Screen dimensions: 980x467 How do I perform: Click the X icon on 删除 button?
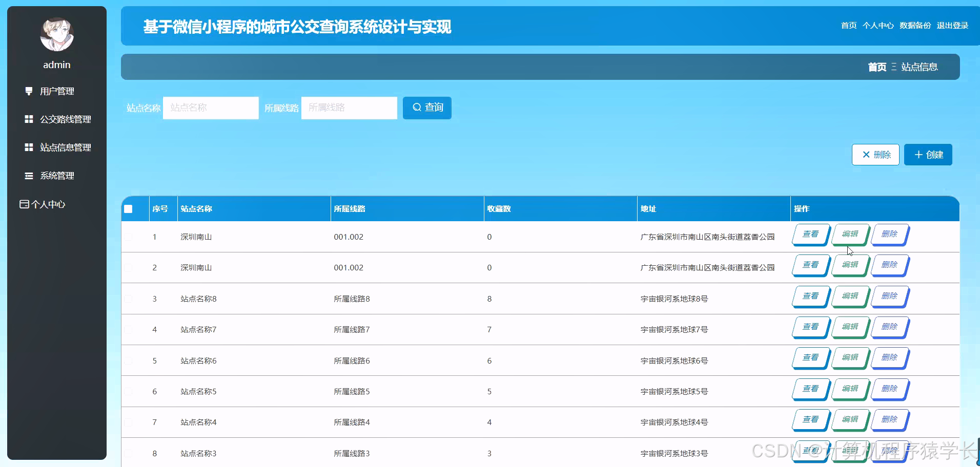click(x=866, y=154)
